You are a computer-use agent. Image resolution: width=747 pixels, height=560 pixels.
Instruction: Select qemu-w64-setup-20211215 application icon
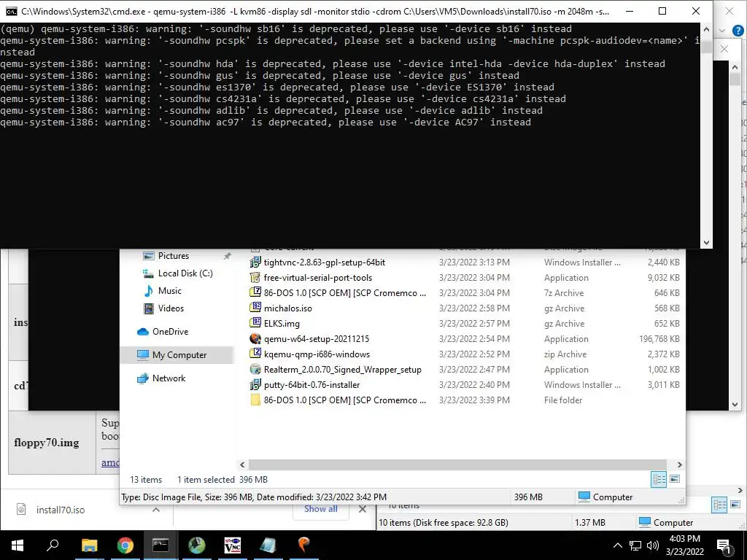(x=255, y=338)
